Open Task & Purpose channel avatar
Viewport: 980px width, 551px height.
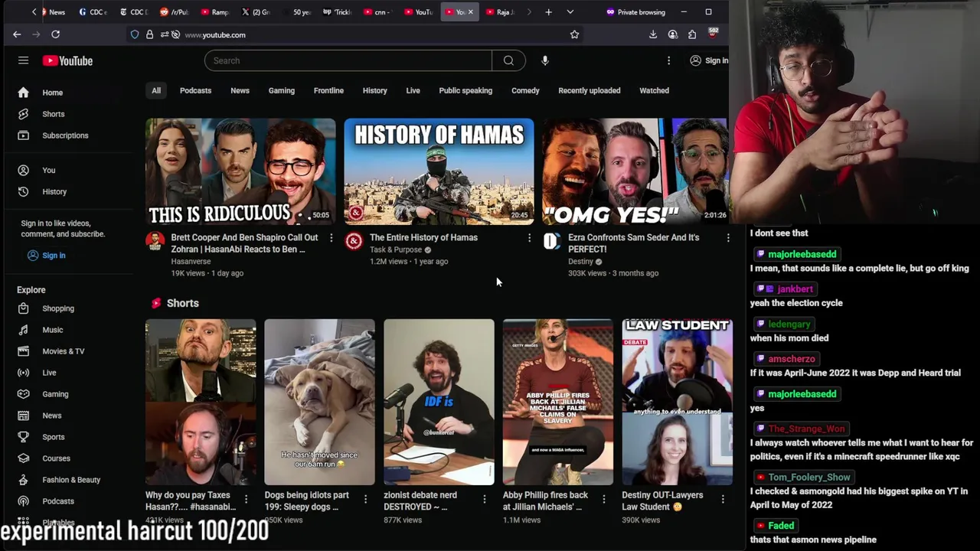coord(354,242)
